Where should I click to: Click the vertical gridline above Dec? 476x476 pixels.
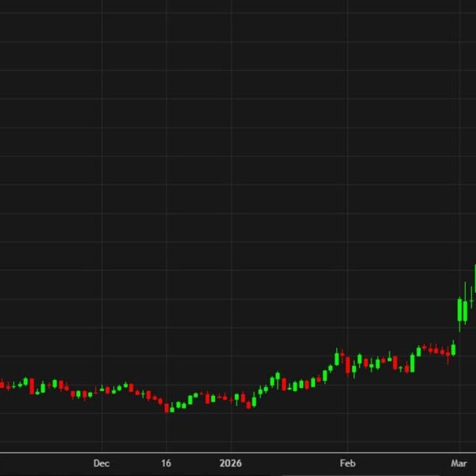pyautogui.click(x=101, y=198)
